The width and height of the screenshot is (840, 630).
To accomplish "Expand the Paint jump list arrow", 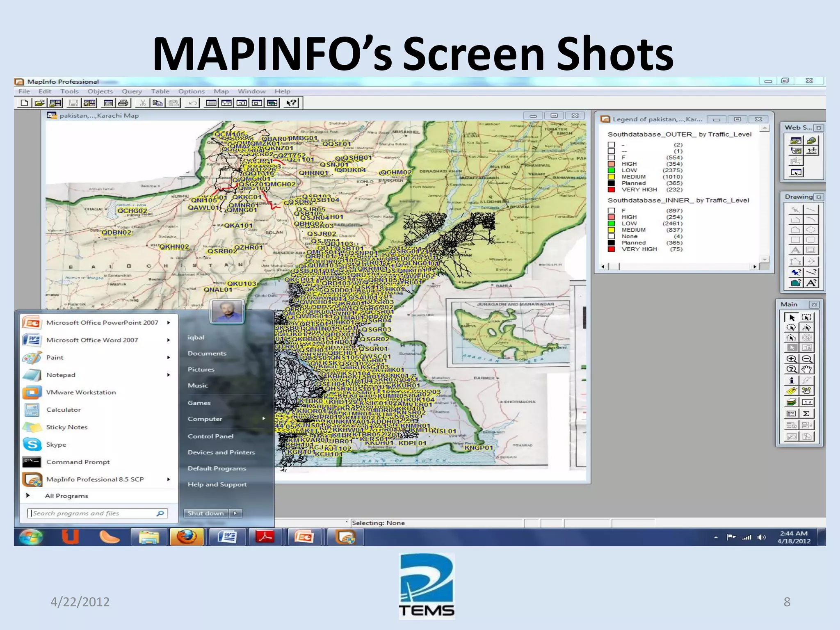I will pyautogui.click(x=169, y=358).
